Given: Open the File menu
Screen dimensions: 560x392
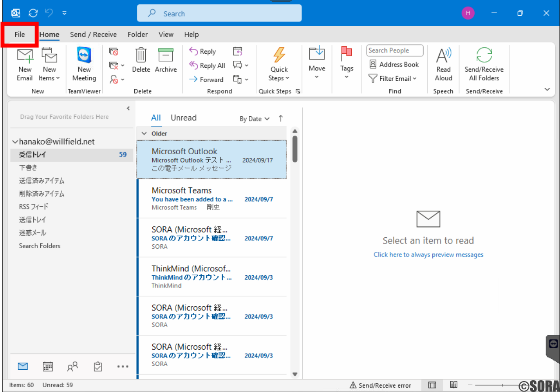Looking at the screenshot, I should click(x=19, y=34).
